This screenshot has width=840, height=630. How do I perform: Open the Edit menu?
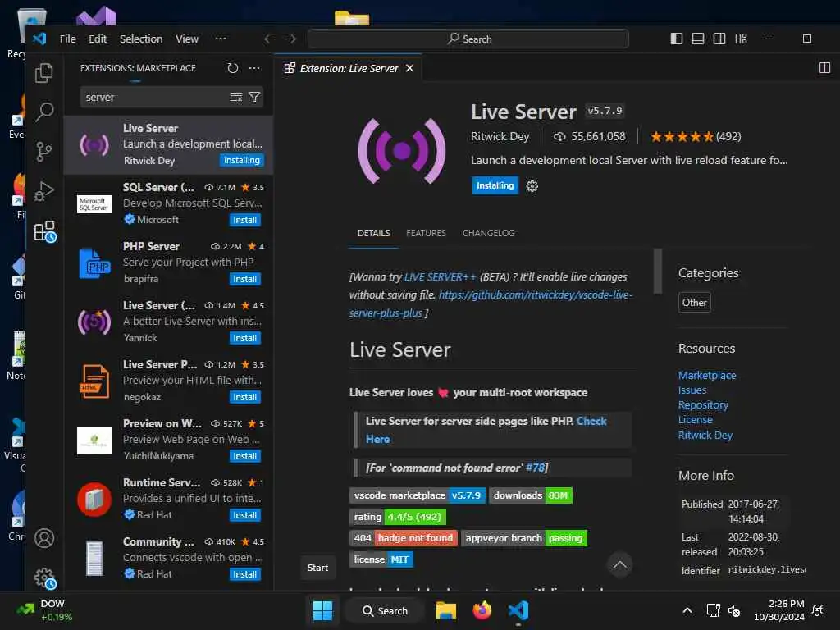(98, 39)
